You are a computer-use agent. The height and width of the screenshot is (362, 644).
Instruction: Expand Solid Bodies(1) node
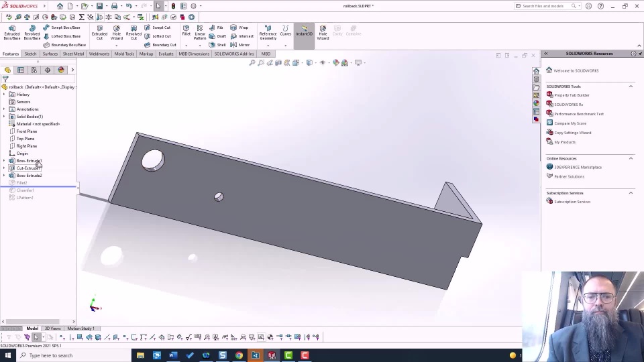[x=4, y=117]
